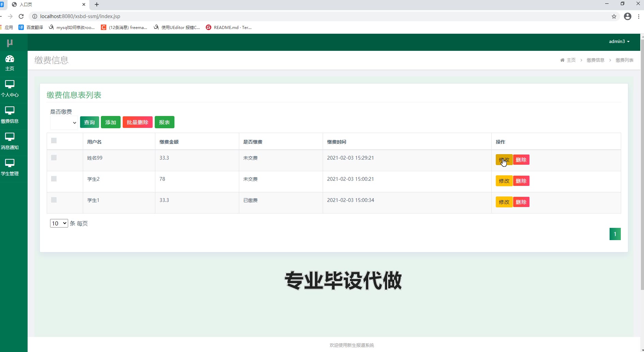Click 删除 for 学生2 row
The width and height of the screenshot is (644, 352).
click(521, 181)
